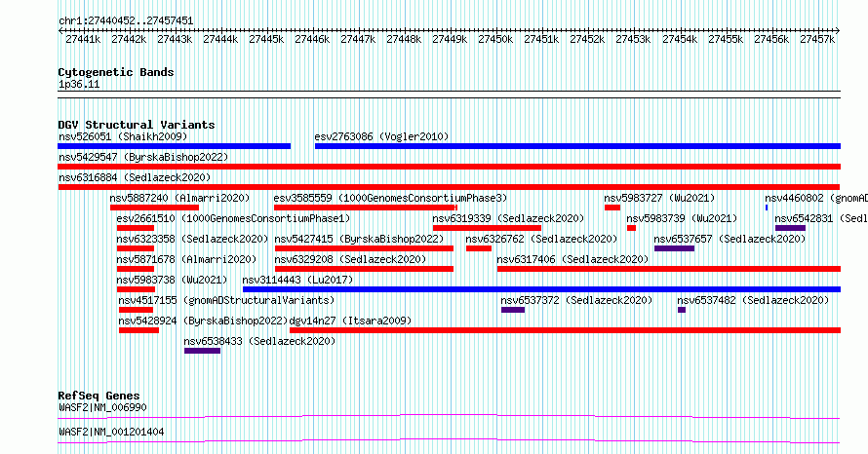This screenshot has width=868, height=454.
Task: Click the nsv6537482 (Sedlazeck2020) label
Action: click(753, 300)
